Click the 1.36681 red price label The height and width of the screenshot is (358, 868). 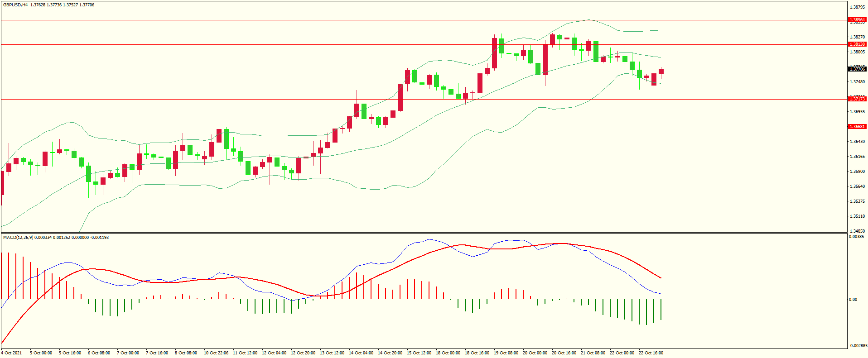click(857, 127)
